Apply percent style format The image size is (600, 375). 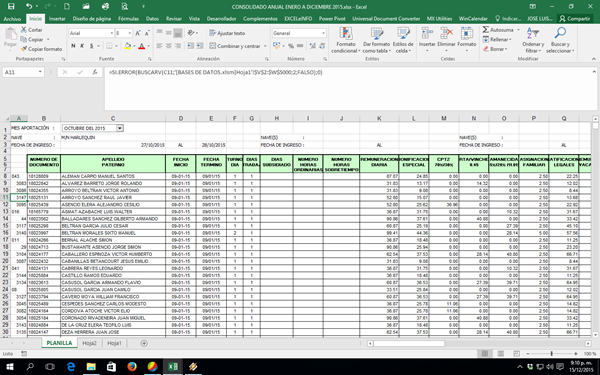click(x=291, y=46)
